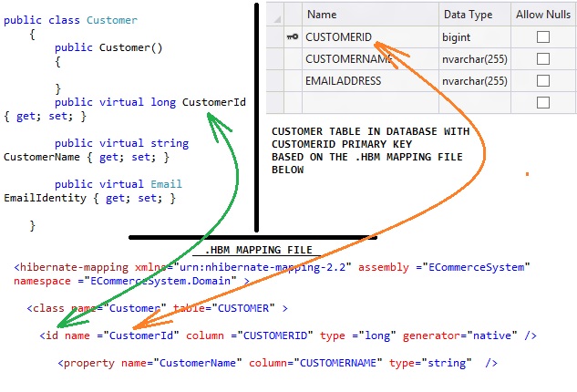Click the EmailIdentity property in the class
The width and height of the screenshot is (577, 392).
(45, 198)
